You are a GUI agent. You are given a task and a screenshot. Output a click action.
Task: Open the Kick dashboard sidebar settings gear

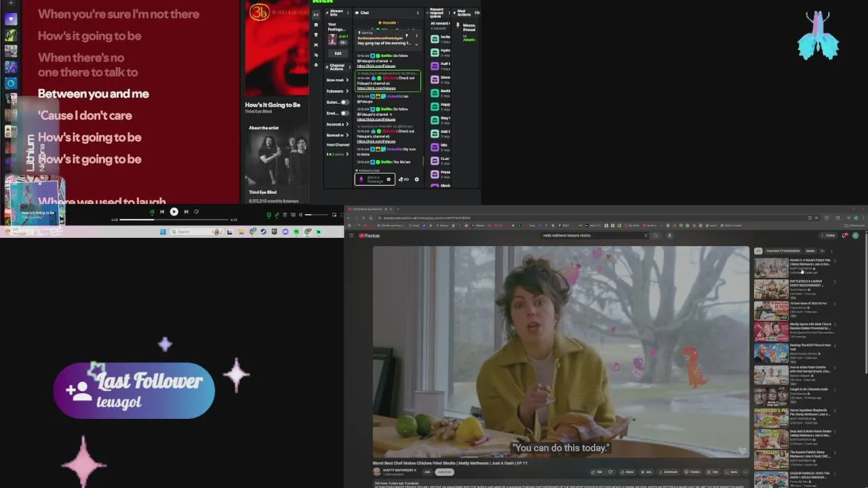pyautogui.click(x=316, y=65)
